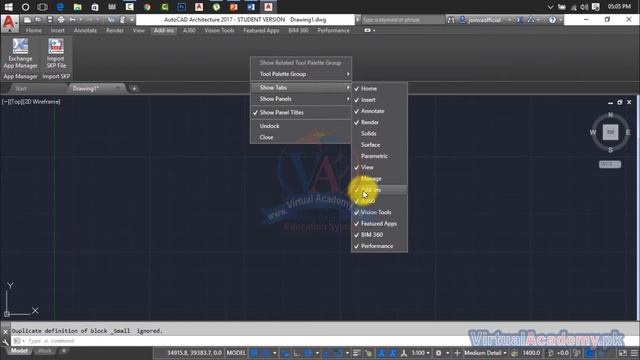640x360 pixels.
Task: Click the viewport label Top 2D Wireframe control
Action: (x=31, y=102)
